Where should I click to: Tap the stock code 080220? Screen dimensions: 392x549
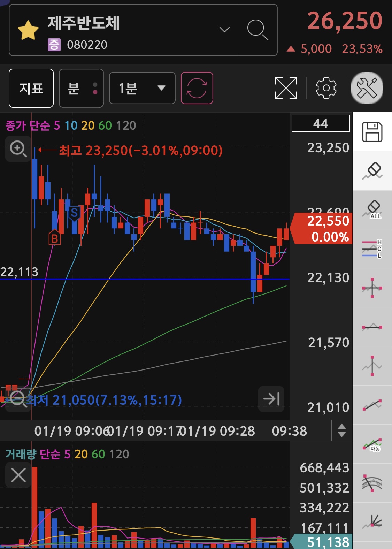pos(87,45)
